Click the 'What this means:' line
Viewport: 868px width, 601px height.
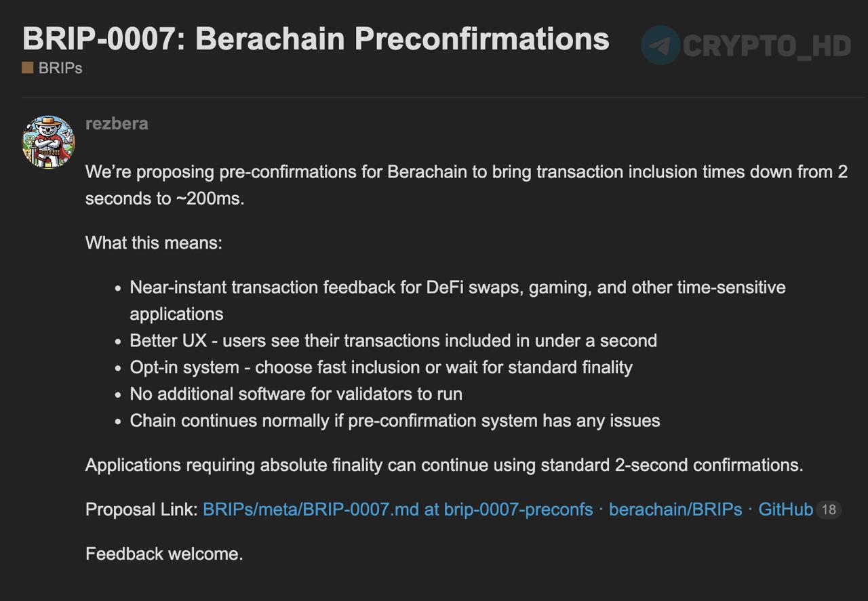[x=154, y=243]
